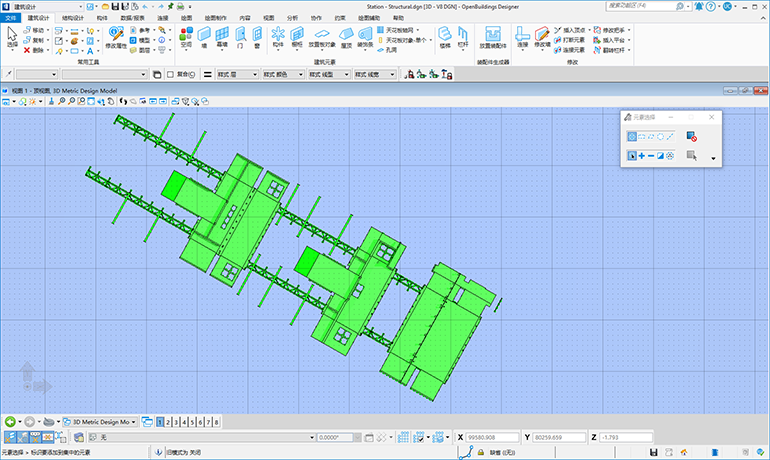
Task: Click the 选择 (Select) arrow tool
Action: click(x=12, y=34)
